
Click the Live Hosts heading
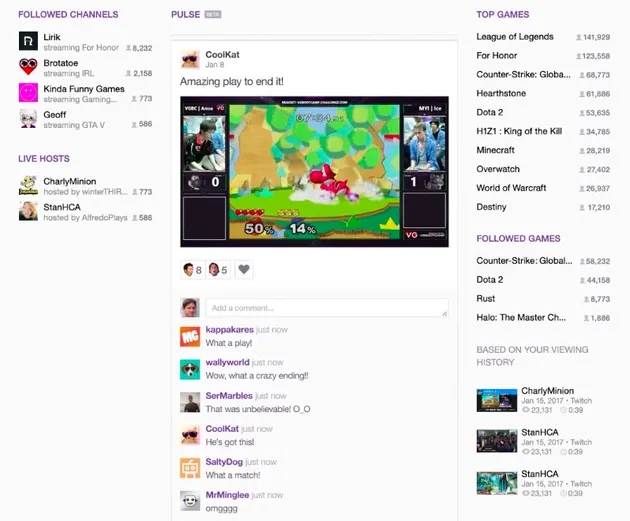44,159
